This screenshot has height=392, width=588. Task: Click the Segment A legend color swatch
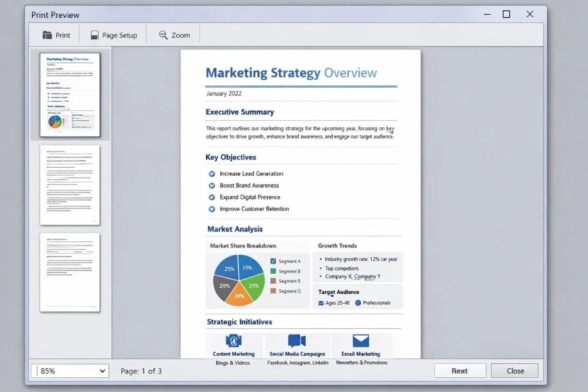tap(274, 261)
